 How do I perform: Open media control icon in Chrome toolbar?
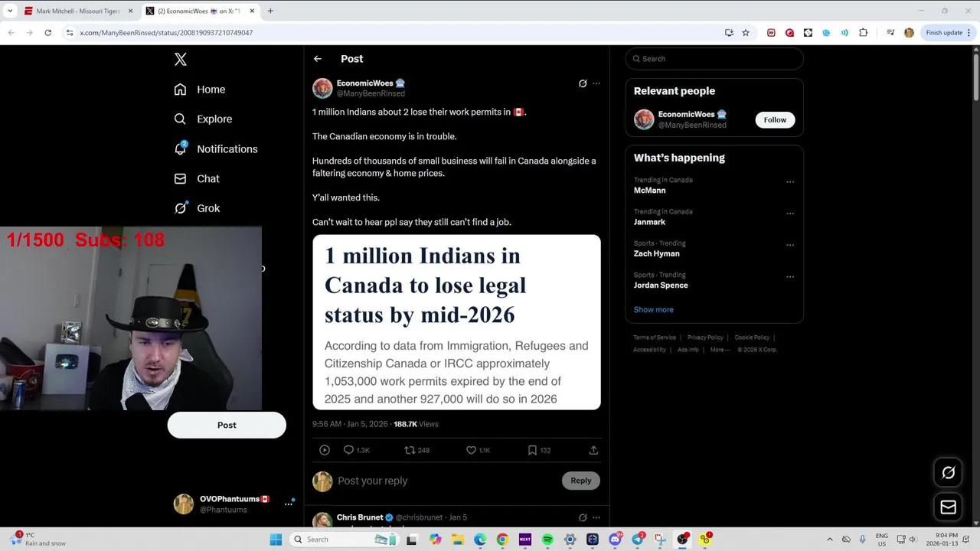pyautogui.click(x=890, y=33)
